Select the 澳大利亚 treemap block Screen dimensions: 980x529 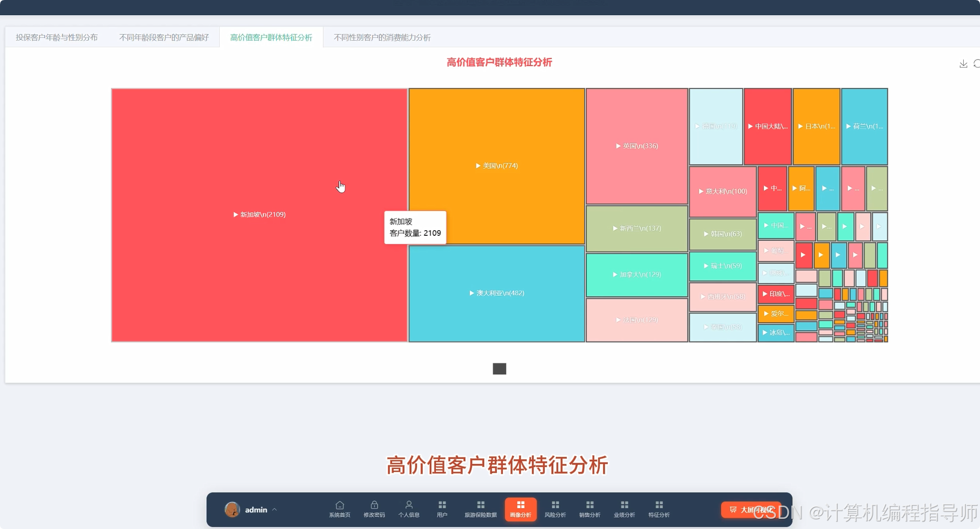coord(496,293)
